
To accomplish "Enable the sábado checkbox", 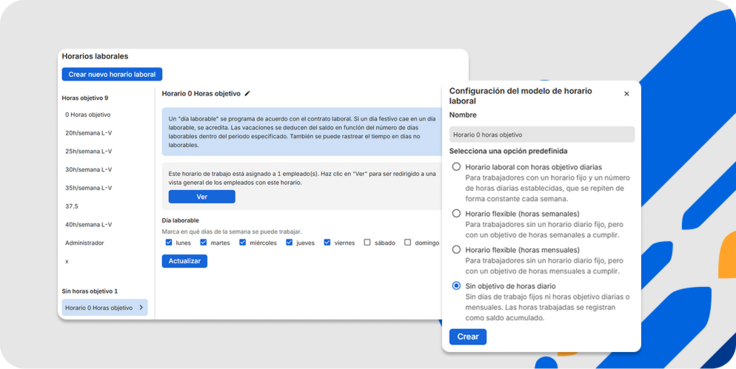I will [368, 243].
